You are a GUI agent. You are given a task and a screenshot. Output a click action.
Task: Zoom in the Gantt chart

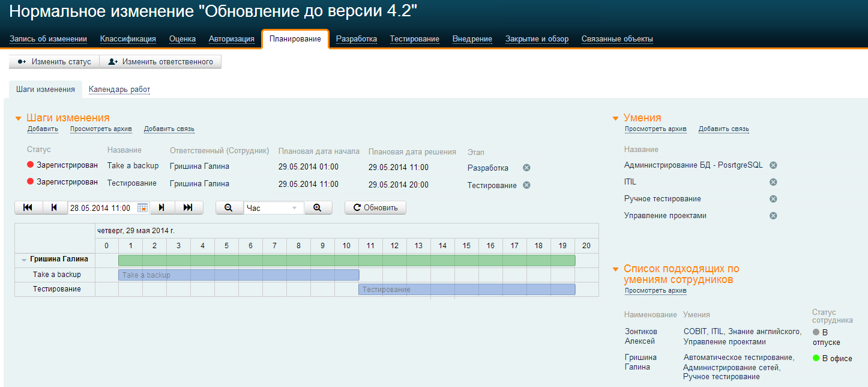[318, 208]
